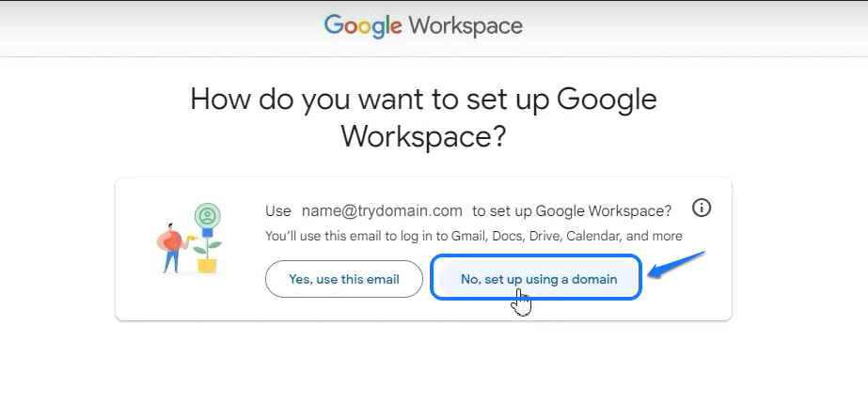Click the green user avatar atop the plant
The width and height of the screenshot is (868, 402).
pos(207,215)
